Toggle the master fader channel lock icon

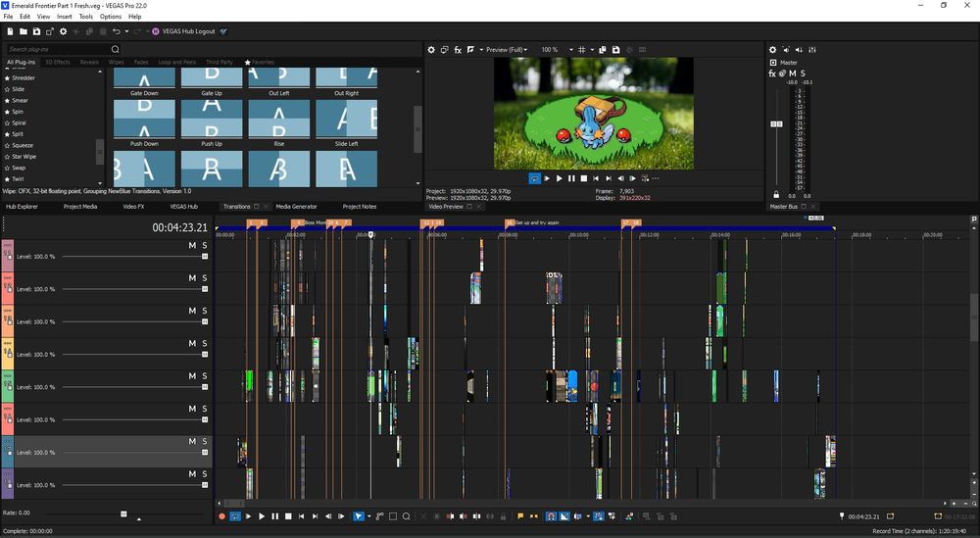click(776, 194)
